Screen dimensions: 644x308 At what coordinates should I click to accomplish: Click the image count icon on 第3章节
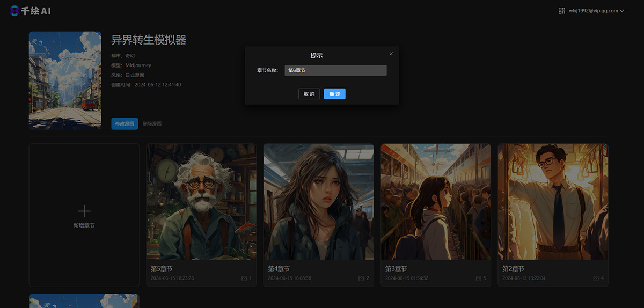(478, 278)
